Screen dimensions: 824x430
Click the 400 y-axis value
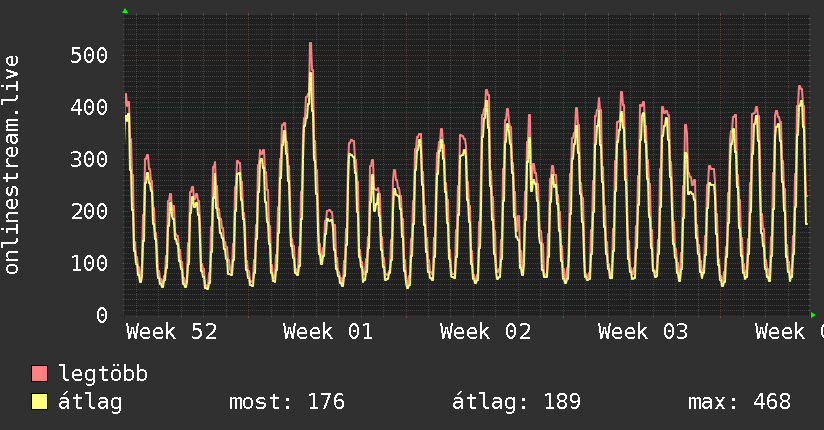click(x=89, y=107)
